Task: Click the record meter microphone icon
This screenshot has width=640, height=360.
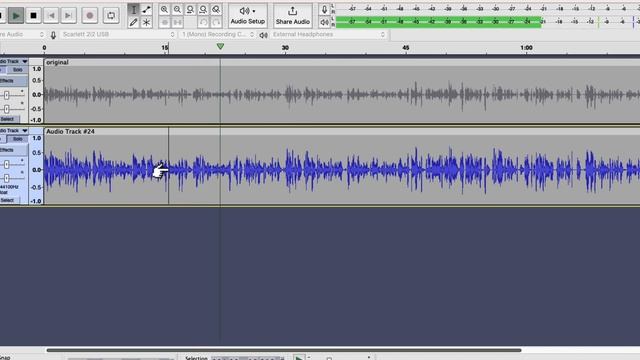Action: [x=324, y=9]
